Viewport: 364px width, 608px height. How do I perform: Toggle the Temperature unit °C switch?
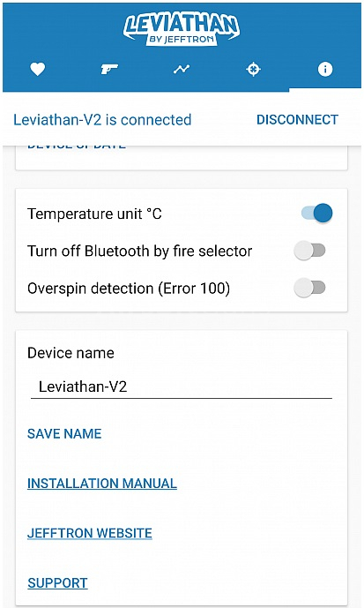tap(316, 214)
